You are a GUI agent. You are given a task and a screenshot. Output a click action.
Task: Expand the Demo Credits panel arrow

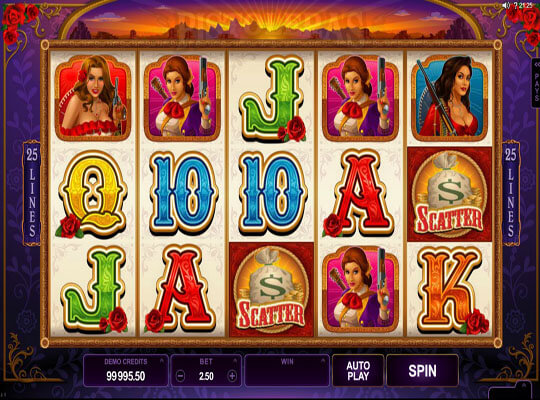click(x=162, y=361)
